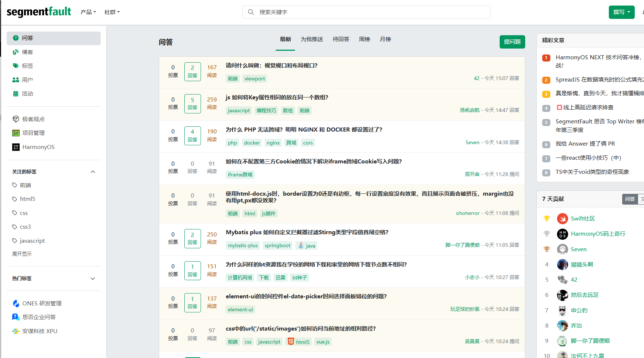Expand the 热门标签 section
The image size is (644, 358).
[93, 279]
